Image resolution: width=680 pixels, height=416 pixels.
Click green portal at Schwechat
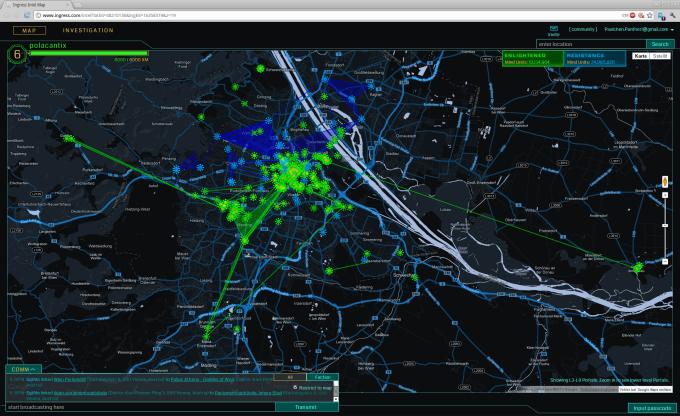pyautogui.click(x=414, y=277)
